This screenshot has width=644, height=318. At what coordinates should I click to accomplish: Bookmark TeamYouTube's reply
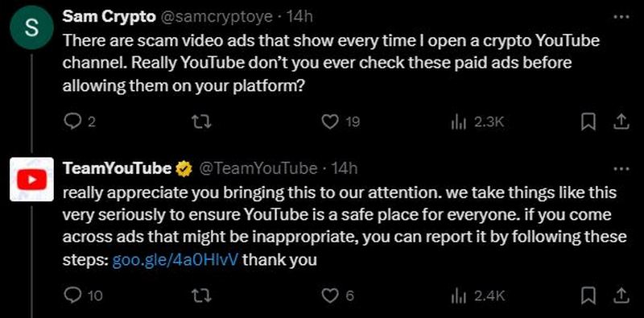coord(588,295)
